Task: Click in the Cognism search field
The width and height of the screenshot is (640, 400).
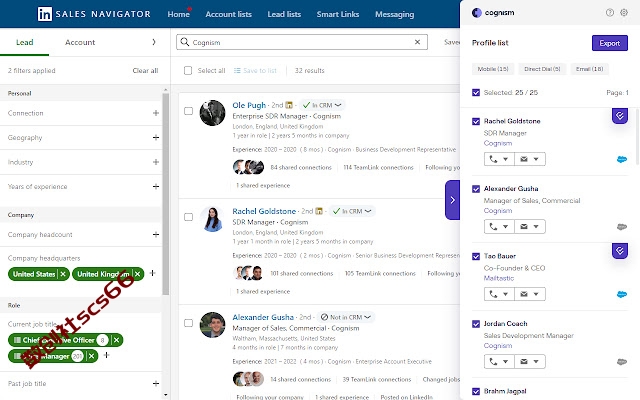Action: [302, 42]
